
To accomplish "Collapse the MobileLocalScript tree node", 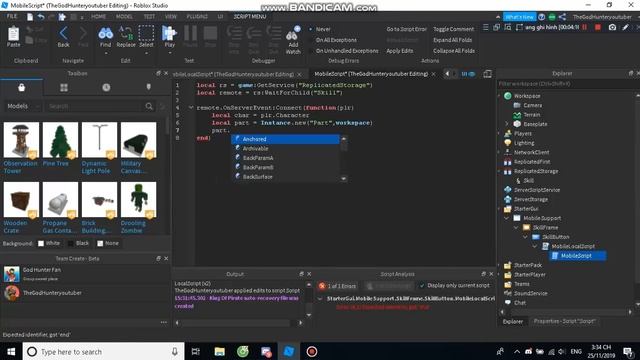I will tap(535, 246).
